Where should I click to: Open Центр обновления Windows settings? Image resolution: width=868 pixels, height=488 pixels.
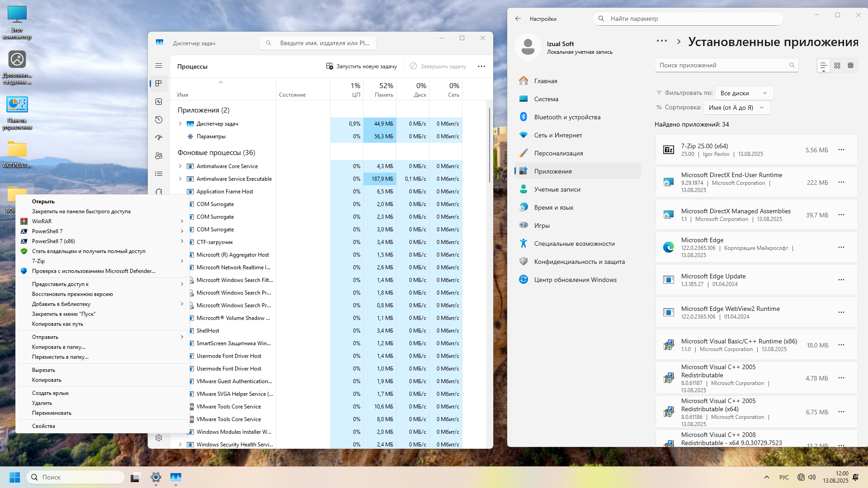tap(578, 280)
